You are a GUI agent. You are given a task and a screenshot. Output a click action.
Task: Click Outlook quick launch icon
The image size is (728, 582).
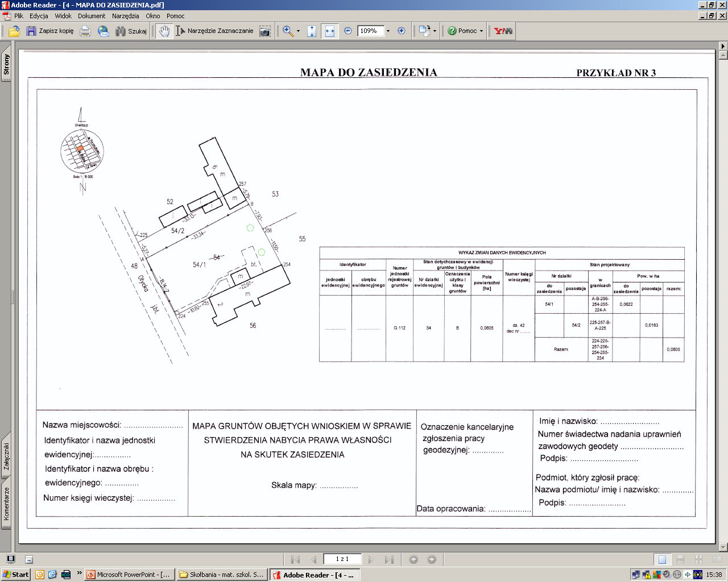point(39,575)
